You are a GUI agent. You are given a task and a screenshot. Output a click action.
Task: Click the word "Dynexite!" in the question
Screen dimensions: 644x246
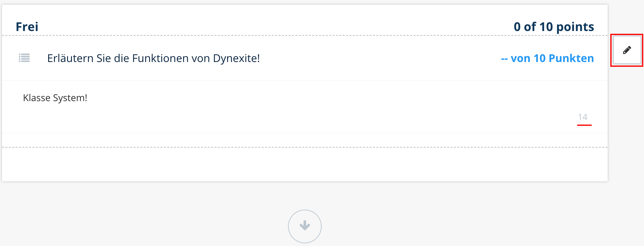tap(236, 58)
